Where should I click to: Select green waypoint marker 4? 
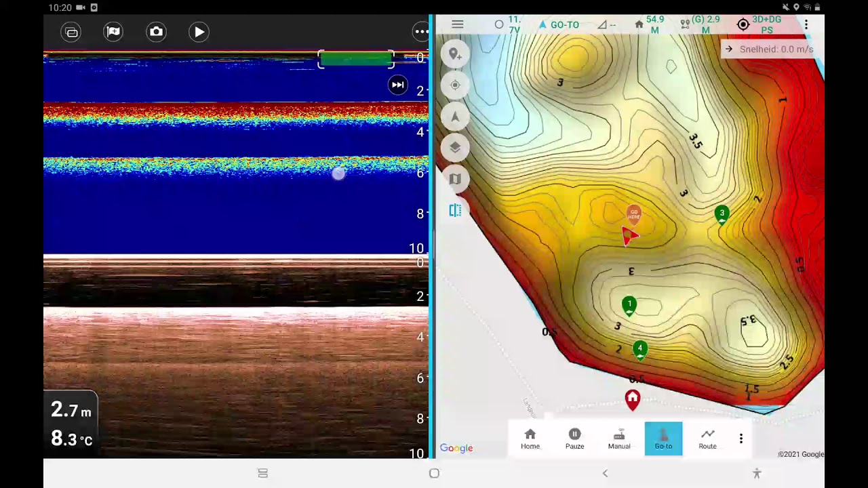click(639, 350)
